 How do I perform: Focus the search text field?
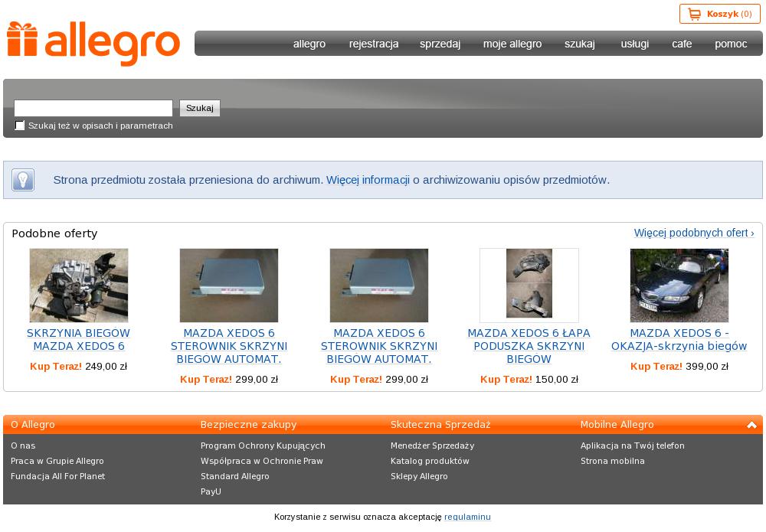point(93,108)
